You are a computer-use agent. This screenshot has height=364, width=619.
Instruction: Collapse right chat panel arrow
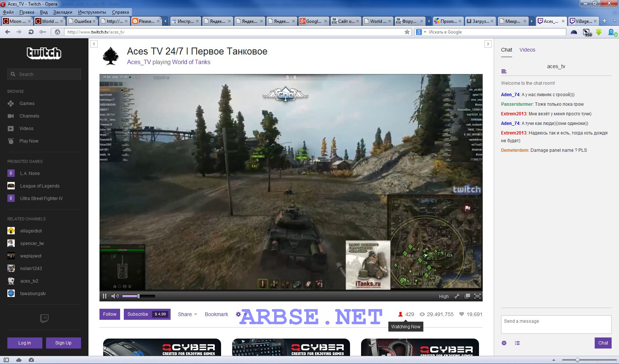tap(488, 44)
